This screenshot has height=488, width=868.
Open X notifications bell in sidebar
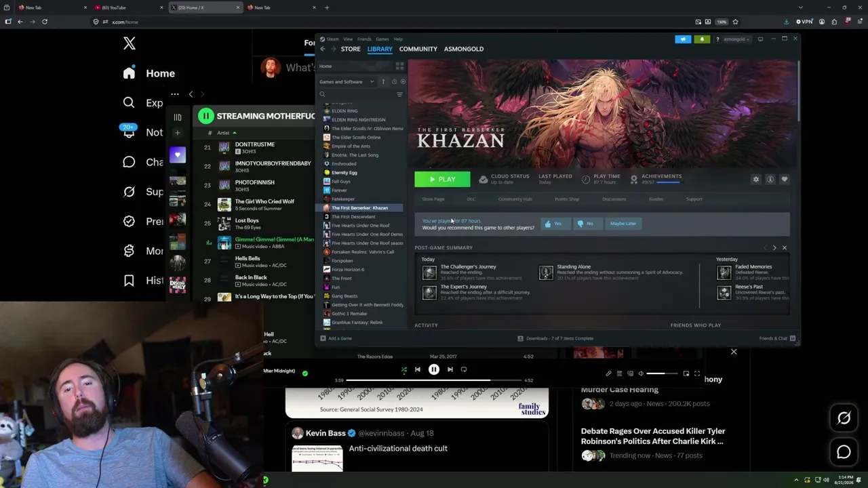(129, 132)
